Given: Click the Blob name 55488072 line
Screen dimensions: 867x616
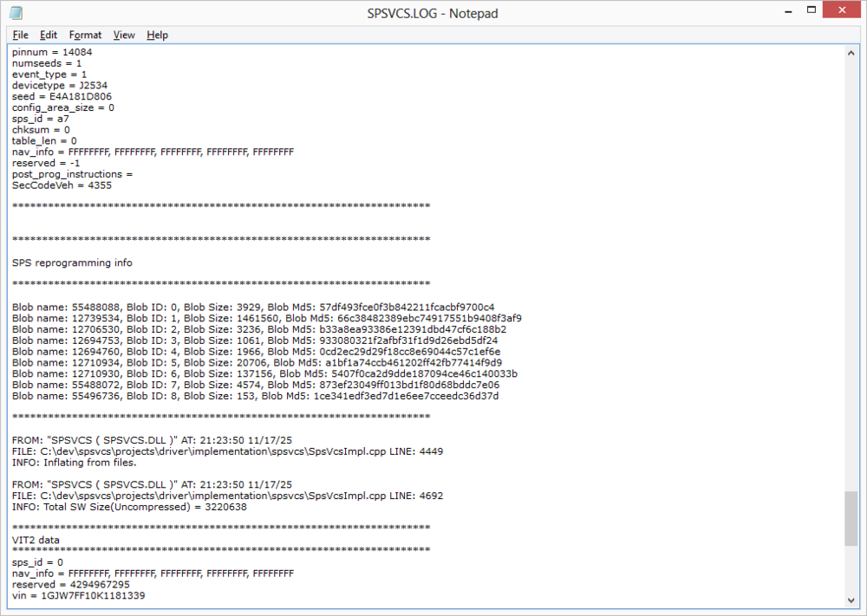Looking at the screenshot, I should coord(256,385).
